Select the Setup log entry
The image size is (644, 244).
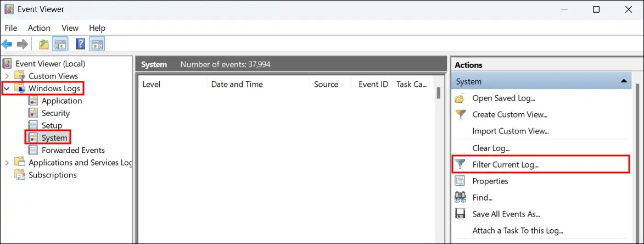[x=52, y=125]
